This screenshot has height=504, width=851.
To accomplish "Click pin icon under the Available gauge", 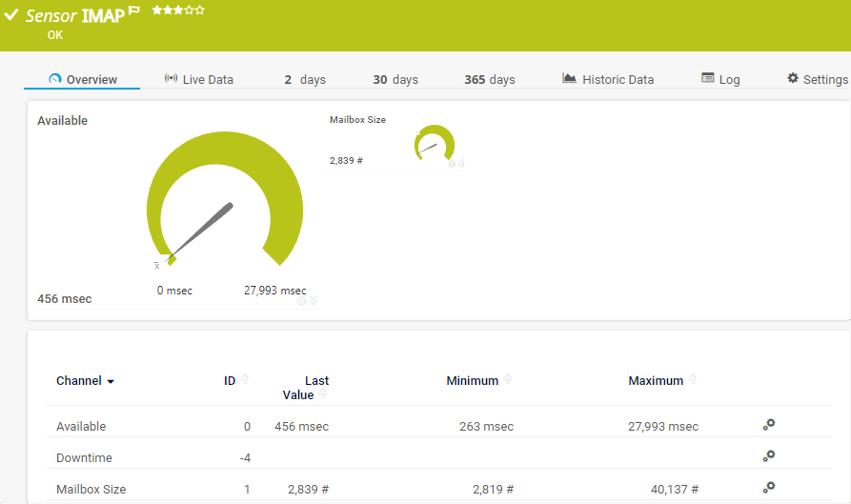I will tap(313, 301).
